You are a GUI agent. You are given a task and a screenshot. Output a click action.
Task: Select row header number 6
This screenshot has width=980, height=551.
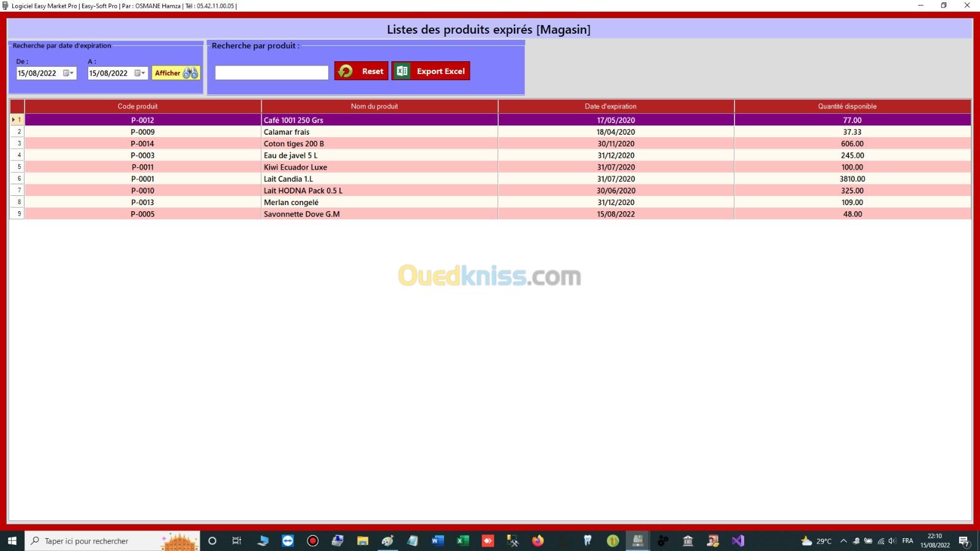pos(18,179)
